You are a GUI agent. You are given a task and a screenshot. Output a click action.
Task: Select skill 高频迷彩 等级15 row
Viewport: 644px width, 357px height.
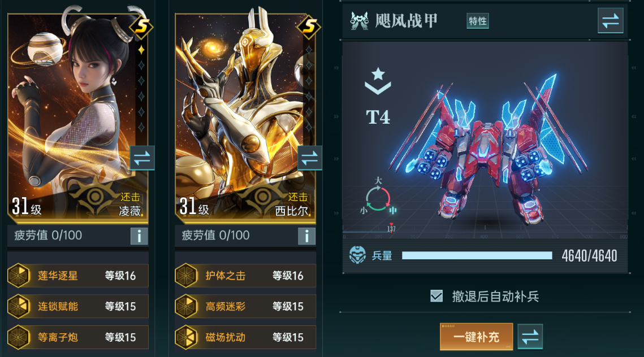point(245,306)
